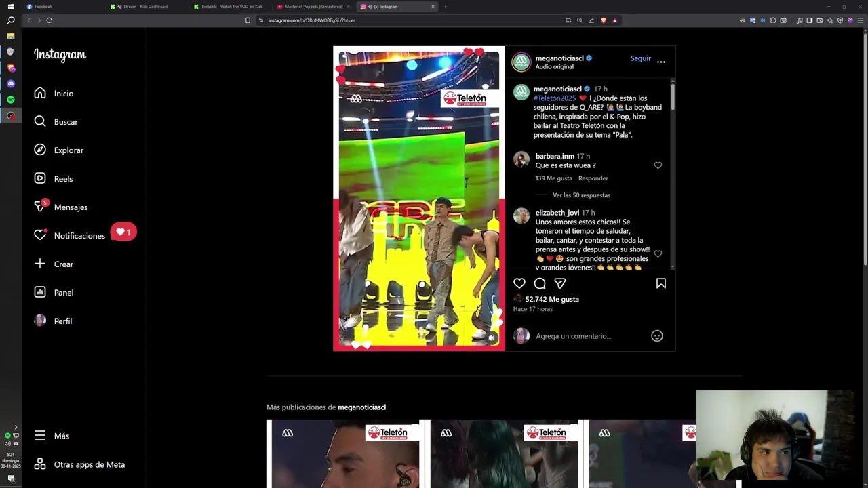Open barbara.inm's profile name
Image resolution: width=868 pixels, height=488 pixels.
pos(555,156)
